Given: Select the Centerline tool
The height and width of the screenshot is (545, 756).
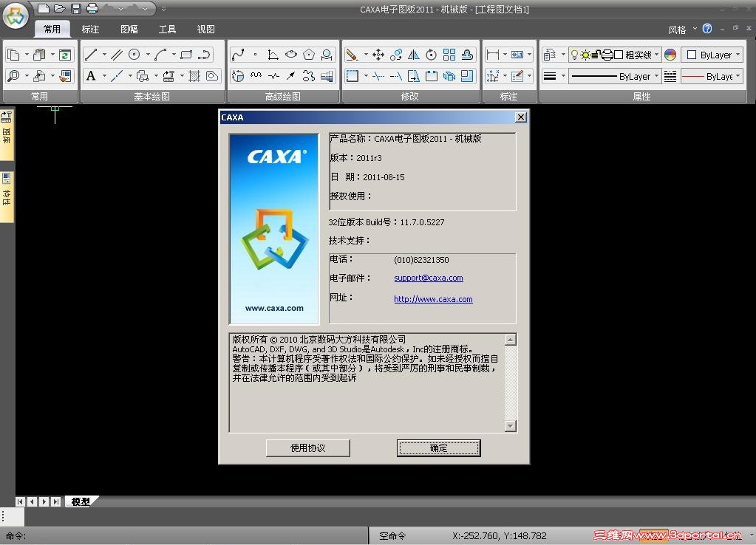Looking at the screenshot, I should (116, 75).
